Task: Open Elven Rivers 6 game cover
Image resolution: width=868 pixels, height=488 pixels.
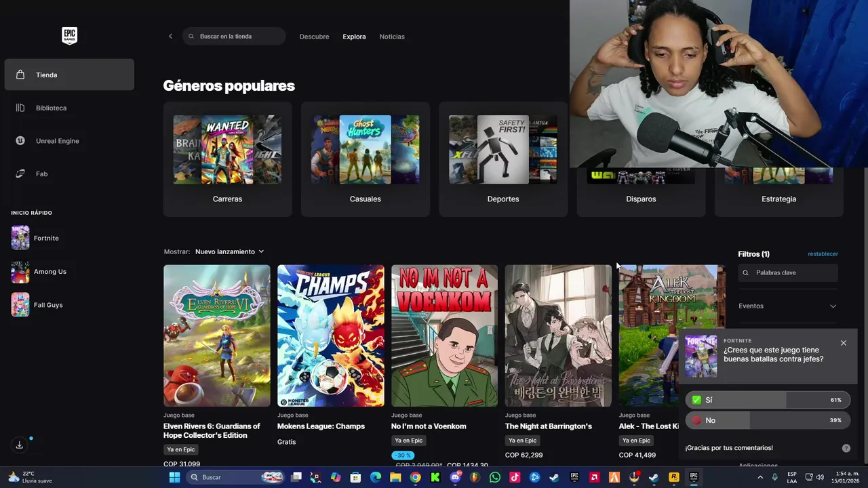Action: [x=217, y=335]
